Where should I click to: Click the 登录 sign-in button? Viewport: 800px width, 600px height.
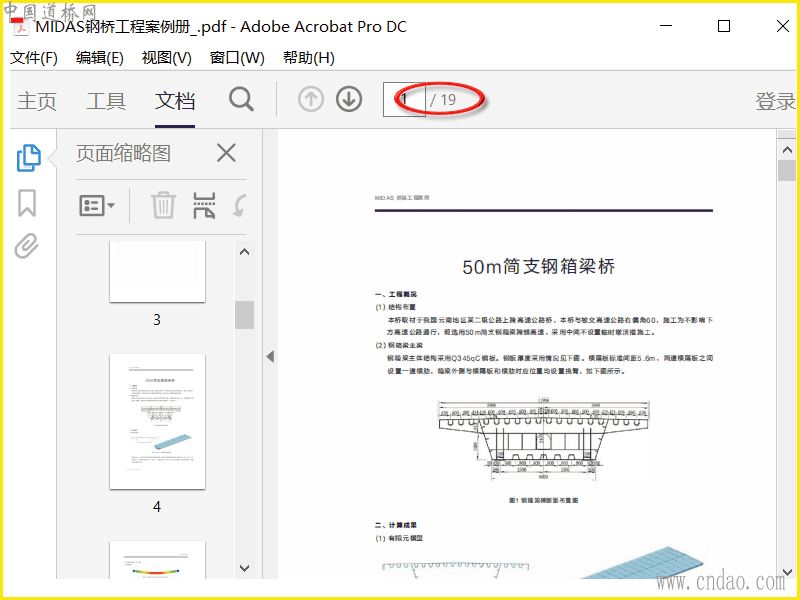click(x=776, y=101)
